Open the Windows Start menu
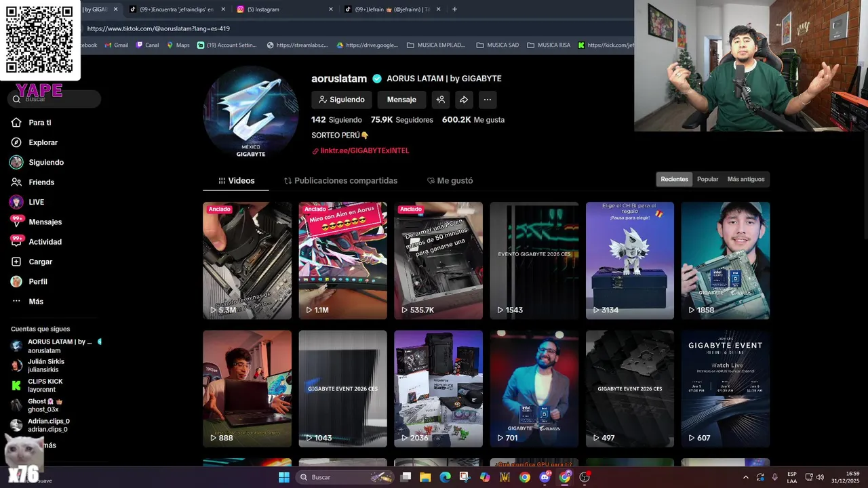This screenshot has width=868, height=488. click(x=284, y=477)
